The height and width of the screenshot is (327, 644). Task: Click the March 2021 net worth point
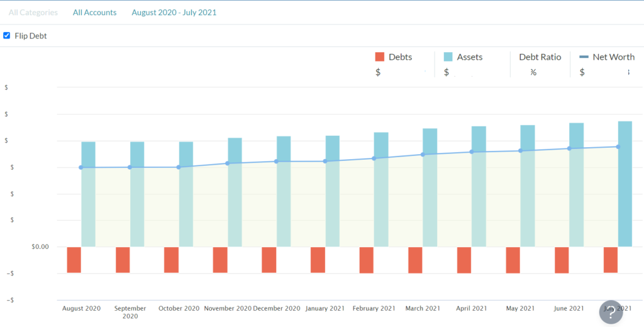[423, 155]
